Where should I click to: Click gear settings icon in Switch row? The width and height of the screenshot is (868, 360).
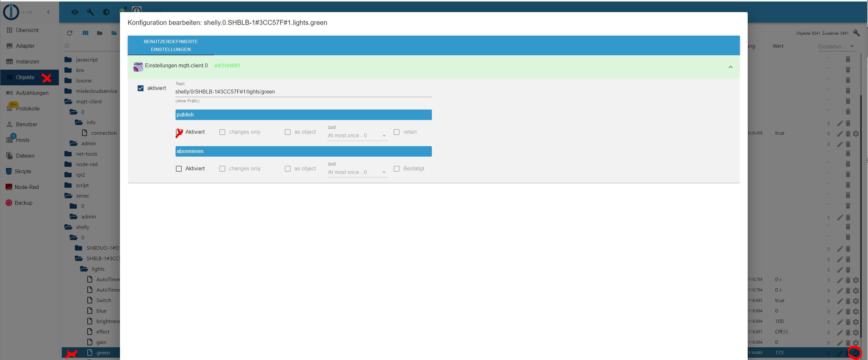[856, 301]
